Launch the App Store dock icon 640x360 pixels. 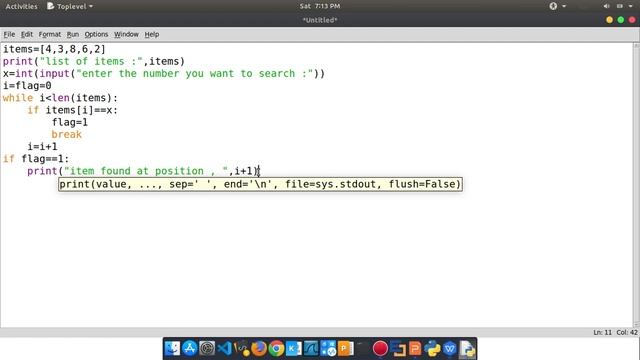(190, 349)
